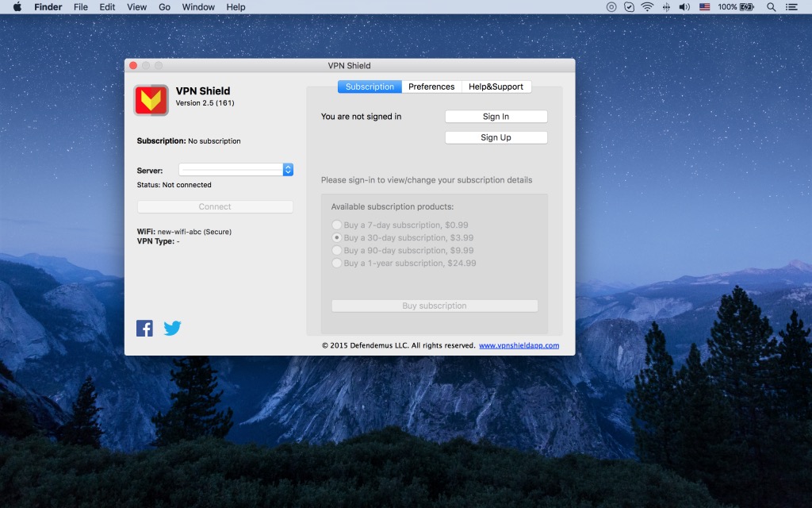Screen dimensions: 812x508
Task: Click the US flag input source icon
Action: [x=704, y=6]
